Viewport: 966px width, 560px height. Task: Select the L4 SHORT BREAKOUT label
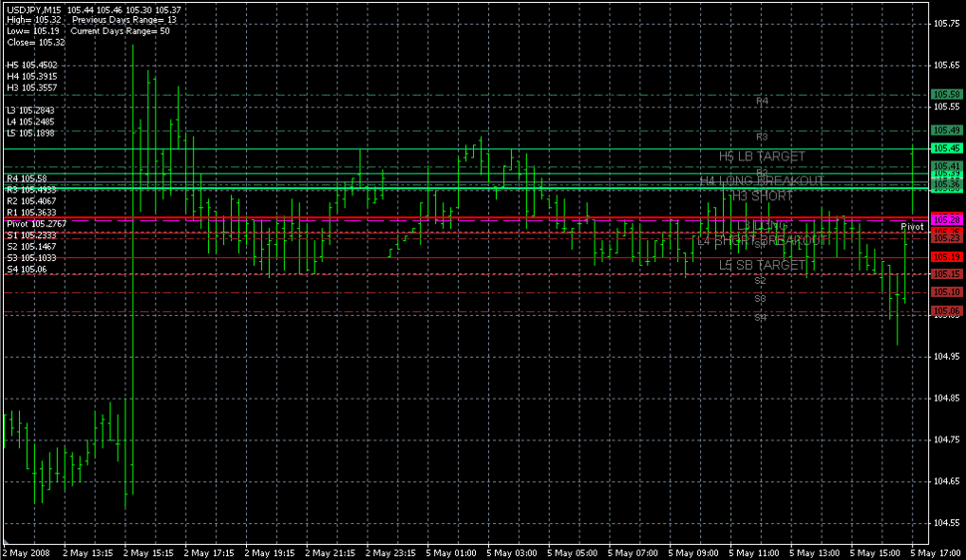762,241
